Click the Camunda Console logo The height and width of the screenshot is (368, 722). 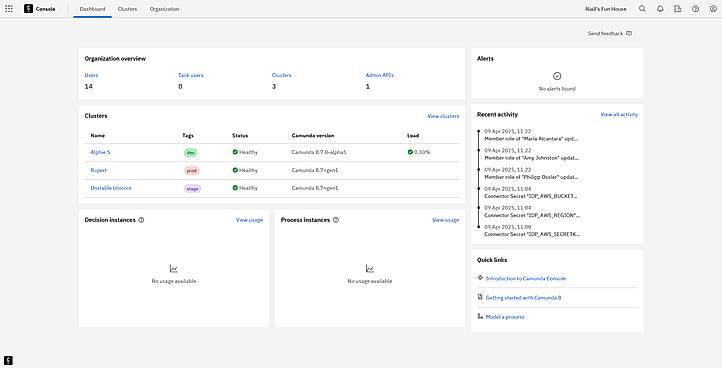(29, 9)
